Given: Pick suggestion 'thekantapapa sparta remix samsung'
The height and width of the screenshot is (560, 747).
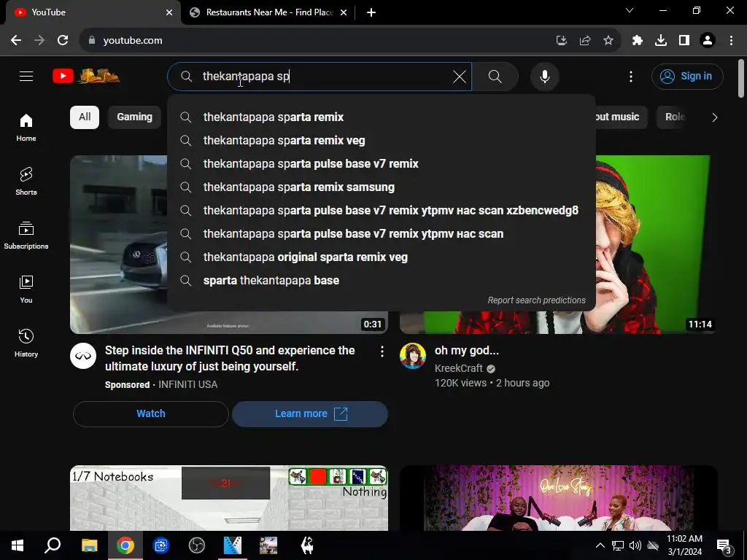Looking at the screenshot, I should point(381,187).
